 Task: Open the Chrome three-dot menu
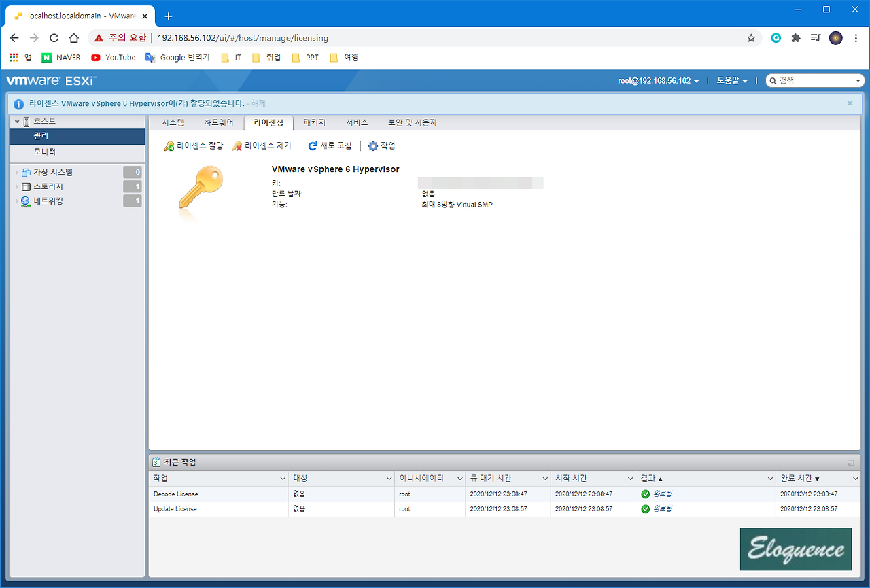coord(856,38)
